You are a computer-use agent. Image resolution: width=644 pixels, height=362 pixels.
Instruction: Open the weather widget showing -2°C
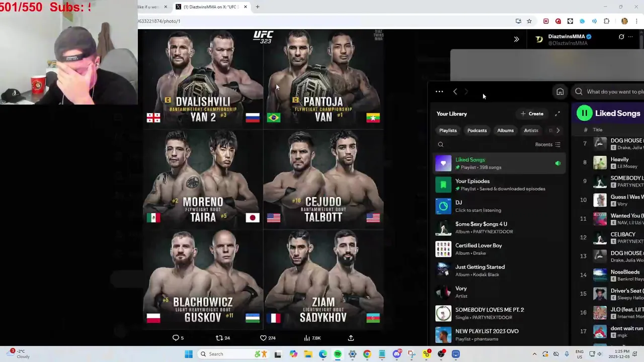tap(19, 354)
